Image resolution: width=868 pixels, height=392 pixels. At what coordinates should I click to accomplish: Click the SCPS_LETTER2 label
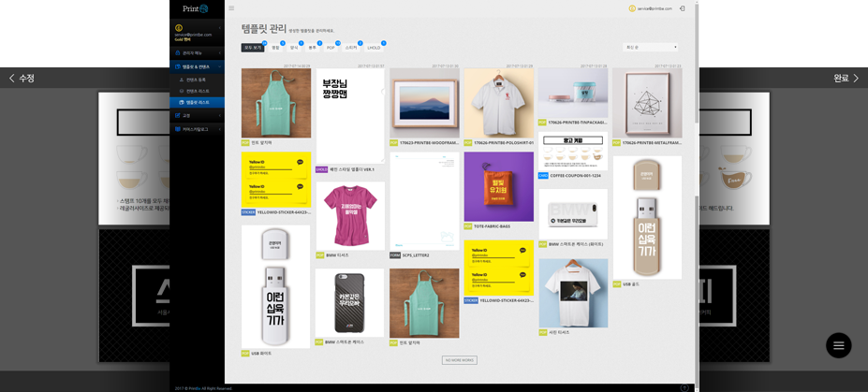[414, 255]
